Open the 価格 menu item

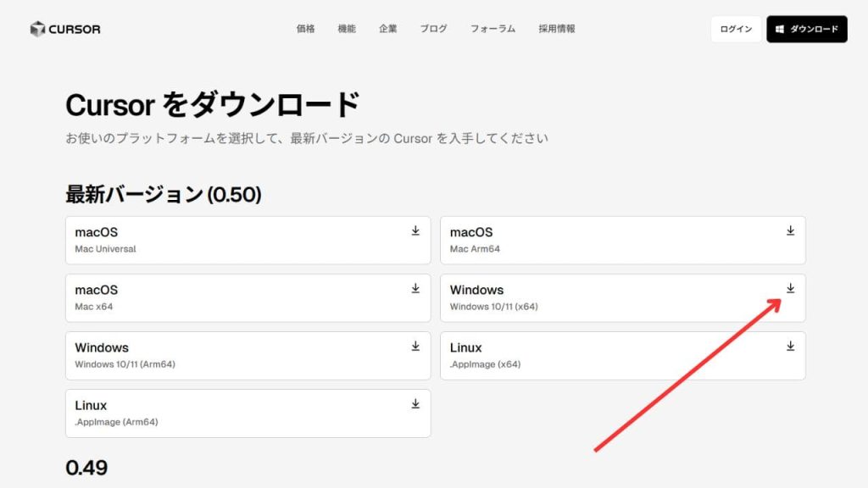tap(305, 29)
